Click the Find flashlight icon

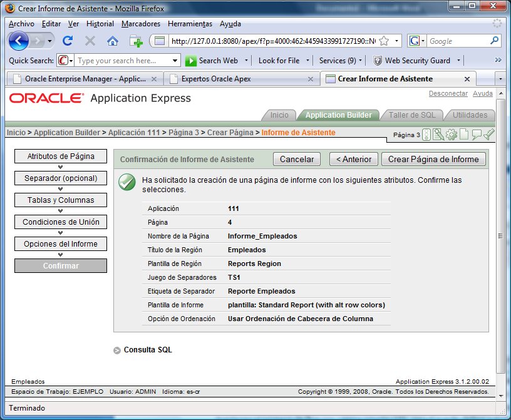click(489, 134)
